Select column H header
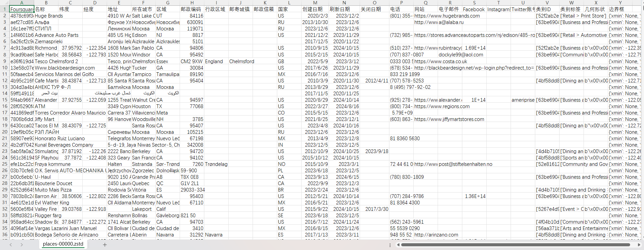Screen dimensions: 644x250 click(192, 3)
